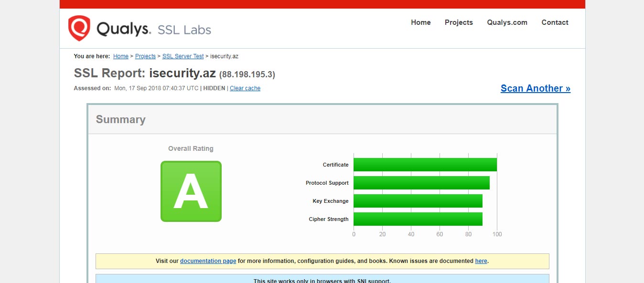Click the HIDDEN status text
Screen dimensions: 644x283
tap(214, 88)
